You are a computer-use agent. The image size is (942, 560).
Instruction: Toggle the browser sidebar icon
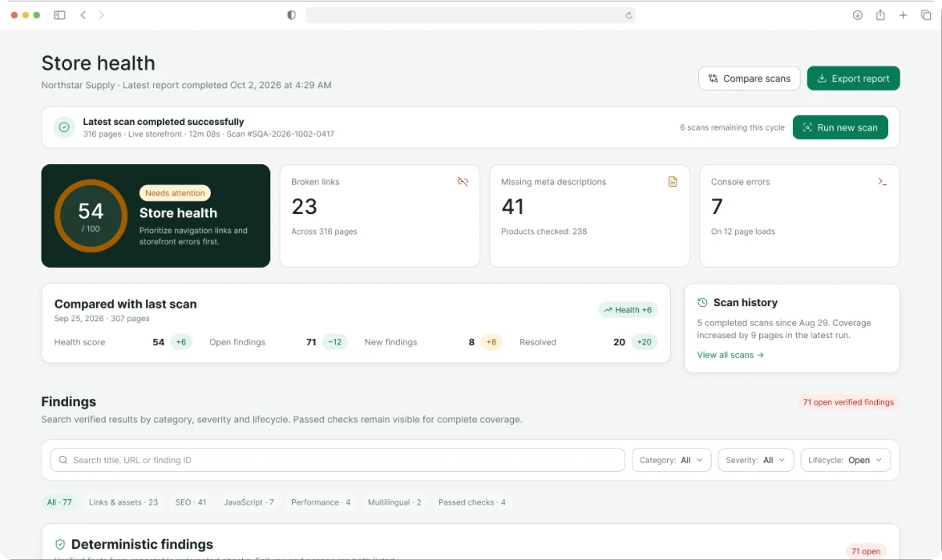click(59, 15)
